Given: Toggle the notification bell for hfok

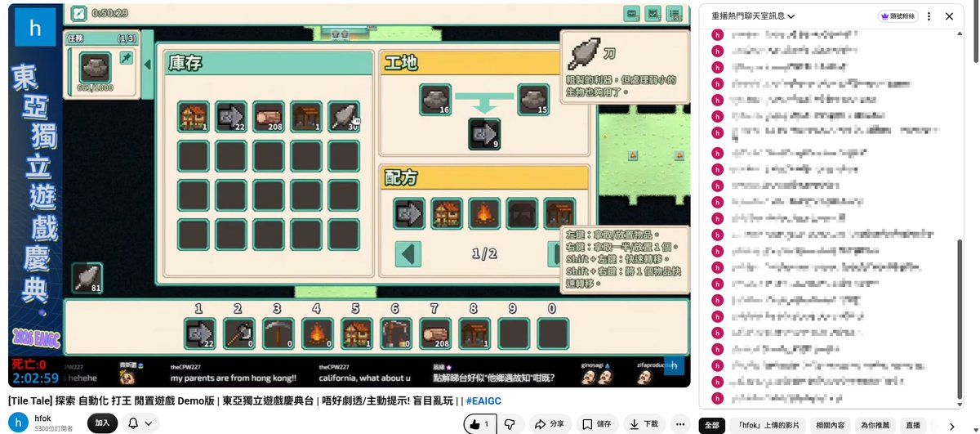Looking at the screenshot, I should coord(133,423).
